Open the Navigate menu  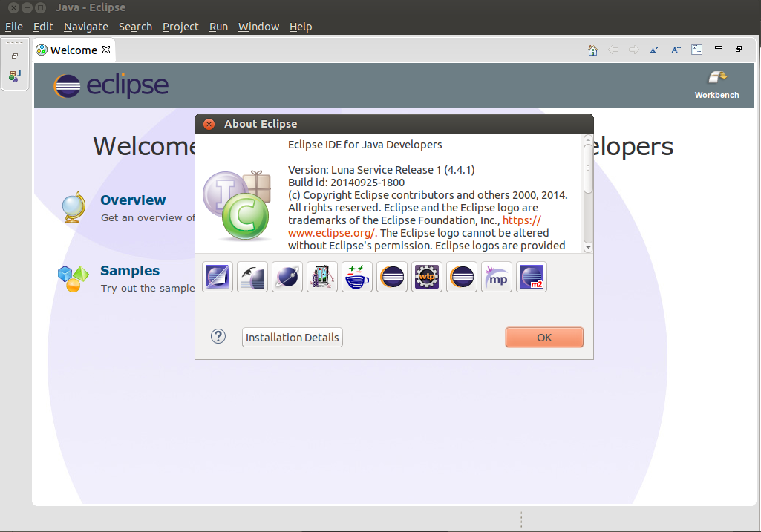[x=86, y=27]
